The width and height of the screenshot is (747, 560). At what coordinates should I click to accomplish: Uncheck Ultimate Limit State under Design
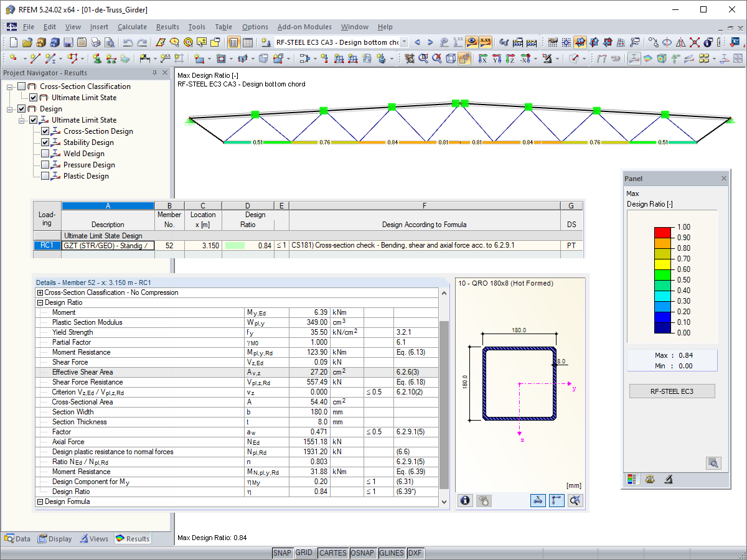34,120
